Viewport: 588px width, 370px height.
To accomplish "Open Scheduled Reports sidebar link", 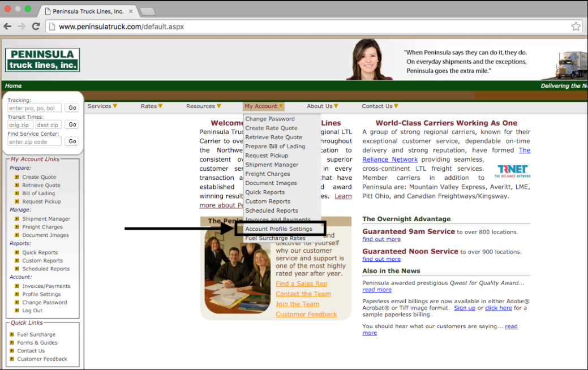I will [46, 269].
